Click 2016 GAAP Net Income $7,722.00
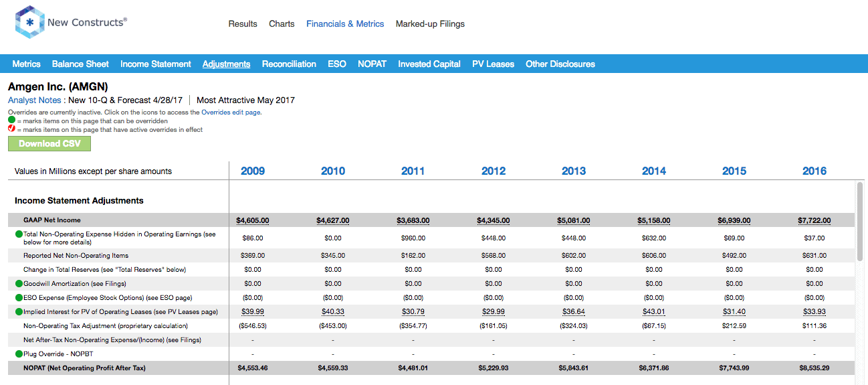Viewport: 868px width, 385px height. [815, 220]
